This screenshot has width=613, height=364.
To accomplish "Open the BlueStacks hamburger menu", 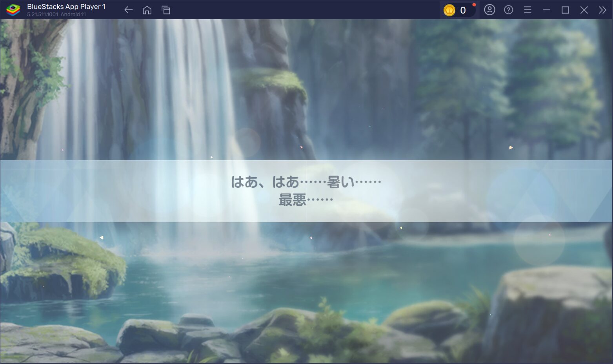I will pos(528,10).
